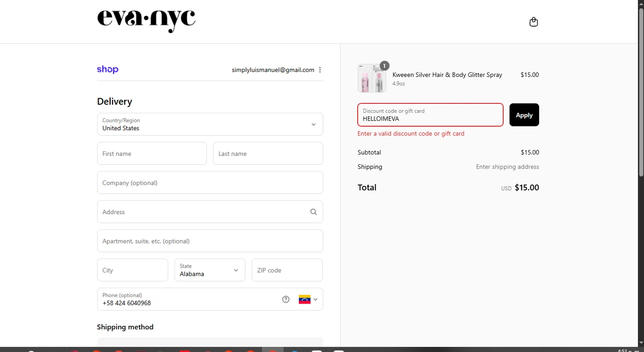Click the First name field

pyautogui.click(x=152, y=153)
